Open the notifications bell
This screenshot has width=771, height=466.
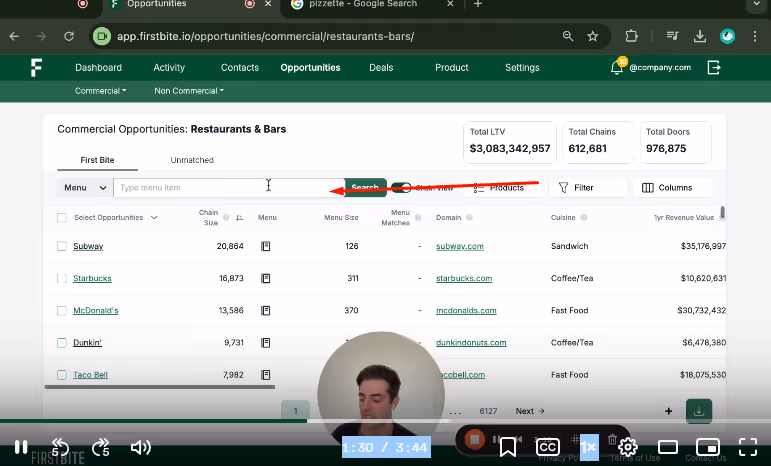(x=617, y=67)
